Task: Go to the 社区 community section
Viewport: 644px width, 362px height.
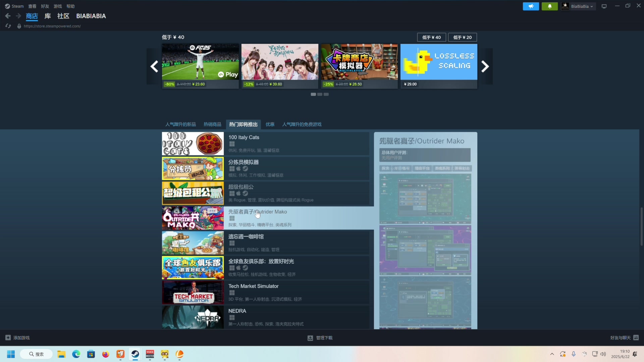Action: point(63,16)
